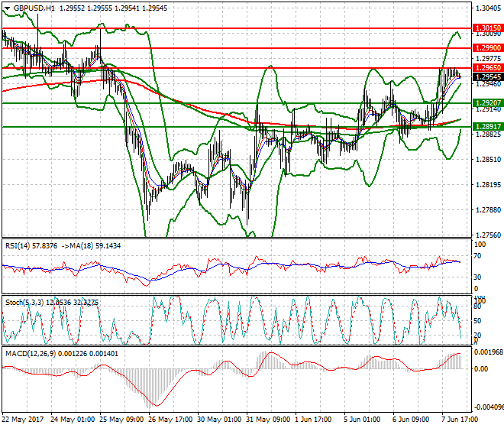Screen dimensions: 504x428
Task: Click the 7 Jun 17:00 time axis label
Action: tap(460, 419)
